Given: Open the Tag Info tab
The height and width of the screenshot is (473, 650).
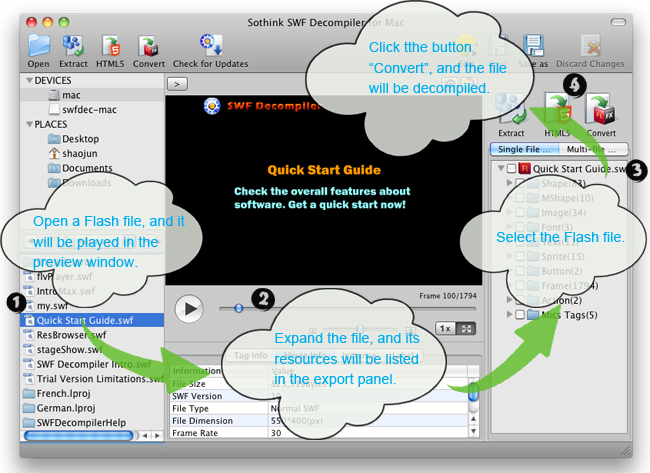Looking at the screenshot, I should click(250, 355).
